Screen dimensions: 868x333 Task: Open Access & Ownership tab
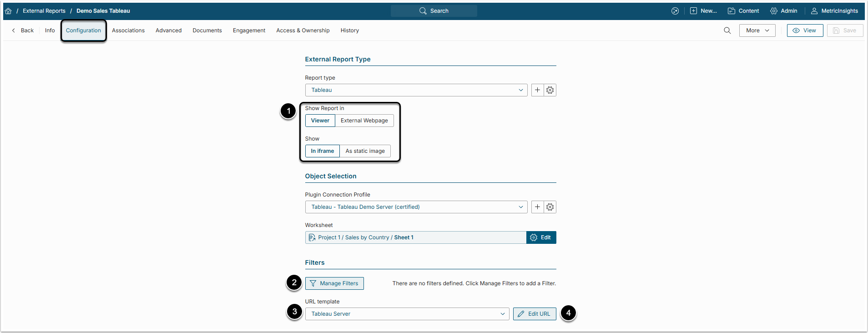[303, 30]
